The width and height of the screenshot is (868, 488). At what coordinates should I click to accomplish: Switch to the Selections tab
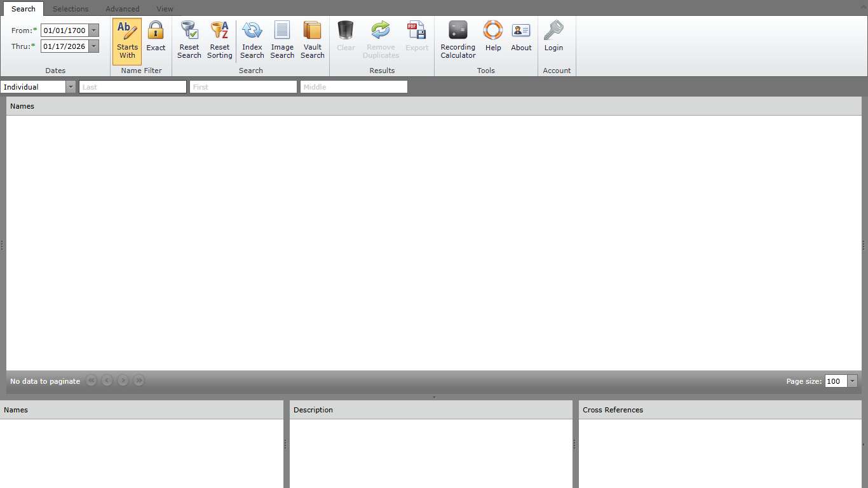[71, 9]
